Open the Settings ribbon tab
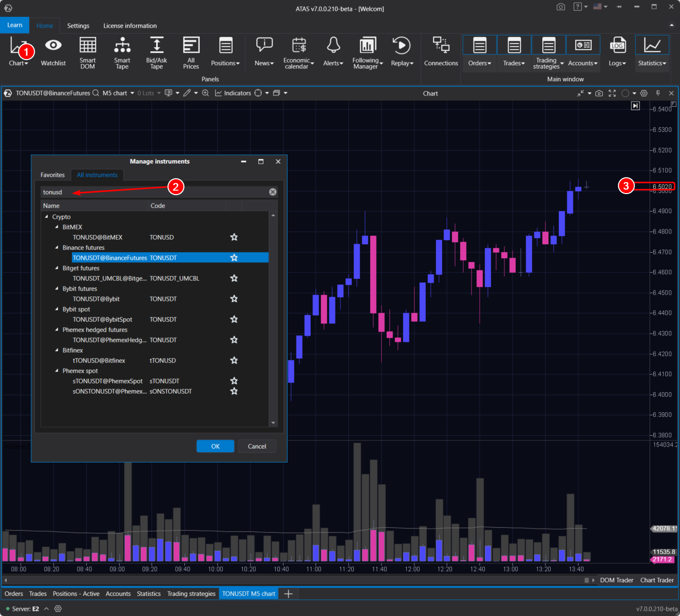Screen dimensions: 680x616 click(x=78, y=26)
